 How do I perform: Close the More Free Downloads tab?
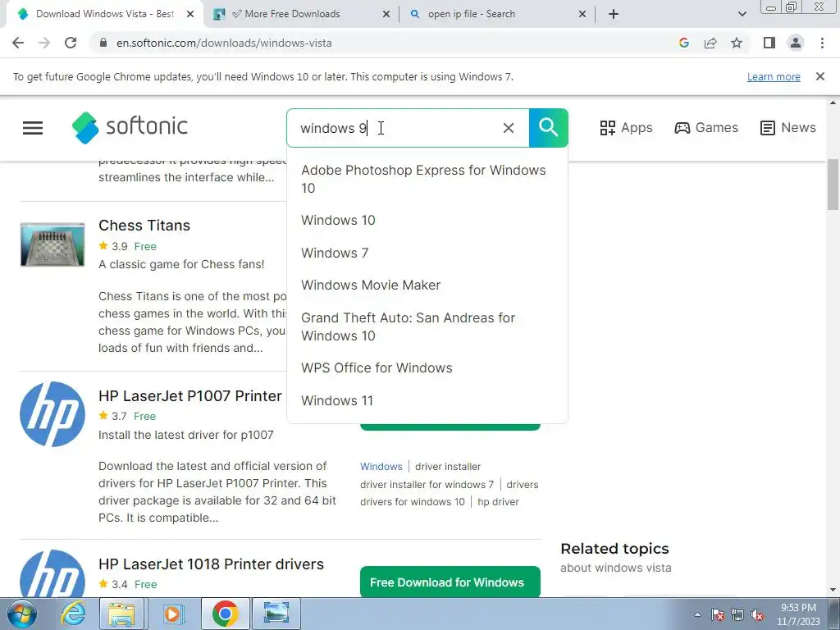[x=386, y=14]
